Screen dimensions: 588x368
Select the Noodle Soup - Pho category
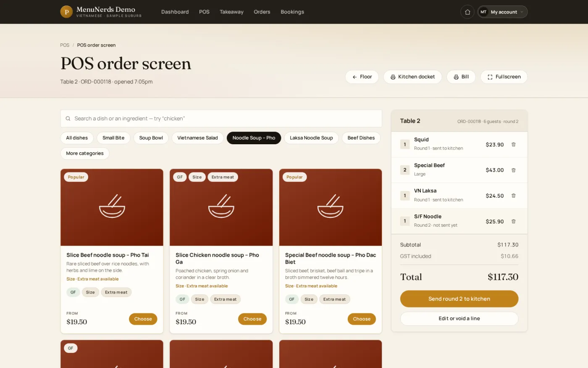coord(254,138)
